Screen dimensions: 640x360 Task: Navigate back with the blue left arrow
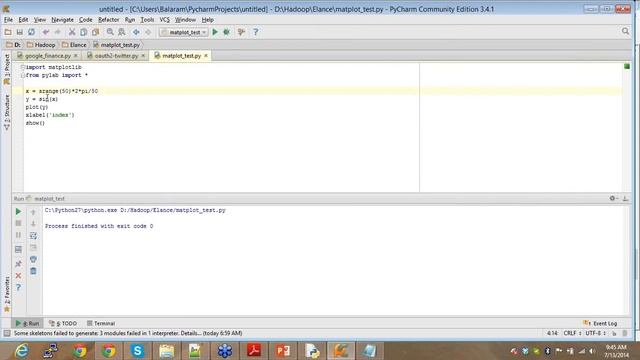tap(136, 32)
